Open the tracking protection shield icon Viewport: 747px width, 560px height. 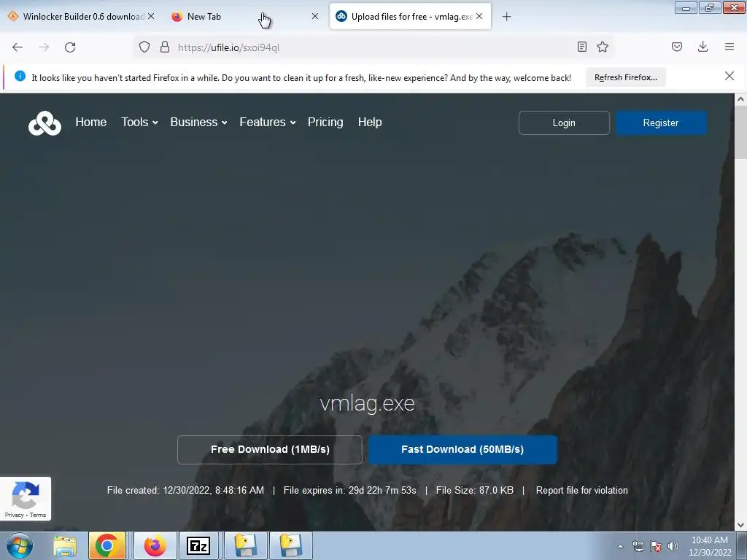[x=144, y=47]
